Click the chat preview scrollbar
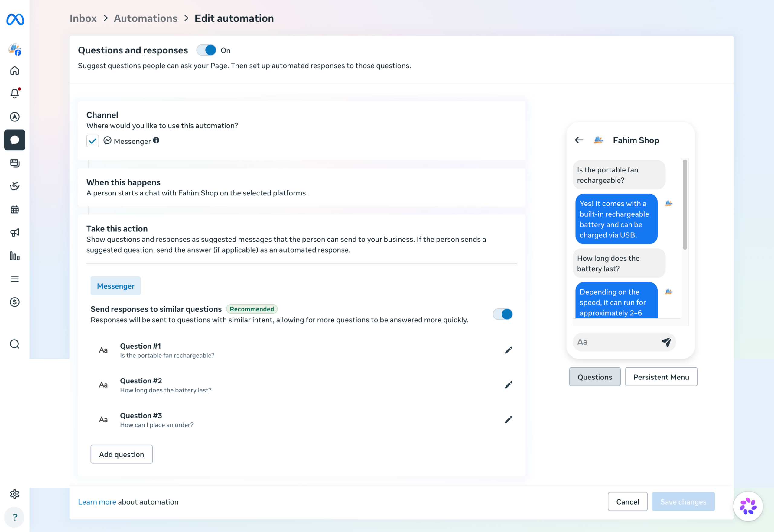This screenshot has height=532, width=774. tap(685, 204)
